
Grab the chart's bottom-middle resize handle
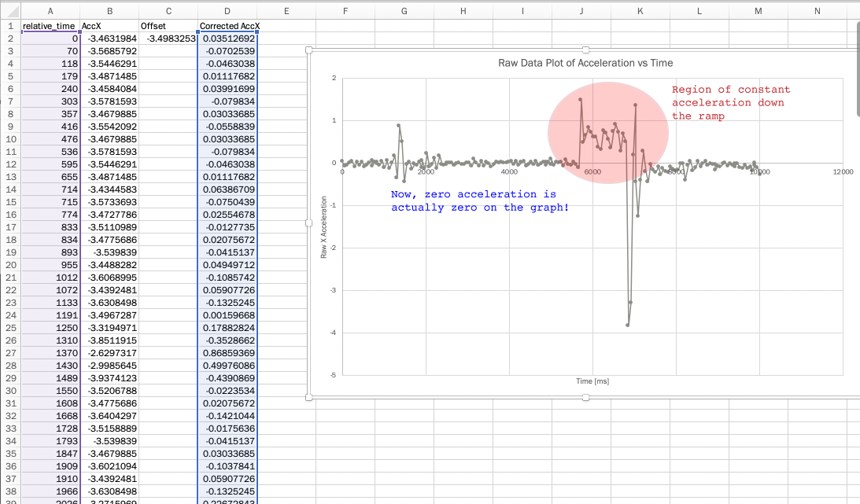click(585, 397)
